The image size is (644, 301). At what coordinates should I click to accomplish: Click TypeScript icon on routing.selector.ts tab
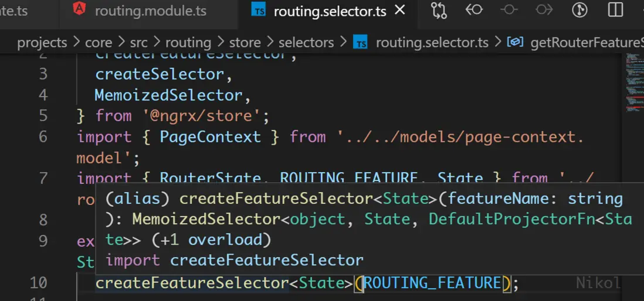pyautogui.click(x=258, y=10)
